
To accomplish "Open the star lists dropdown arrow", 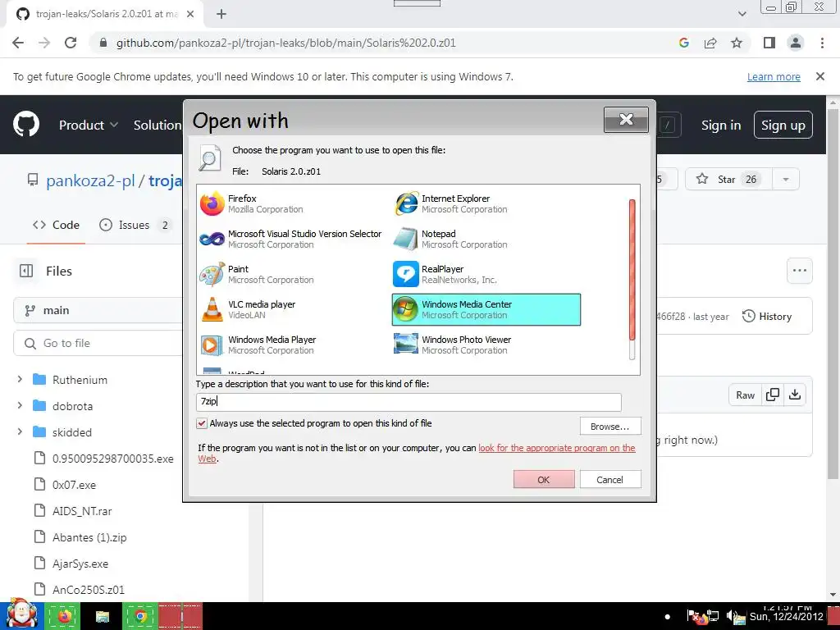I will [x=786, y=180].
